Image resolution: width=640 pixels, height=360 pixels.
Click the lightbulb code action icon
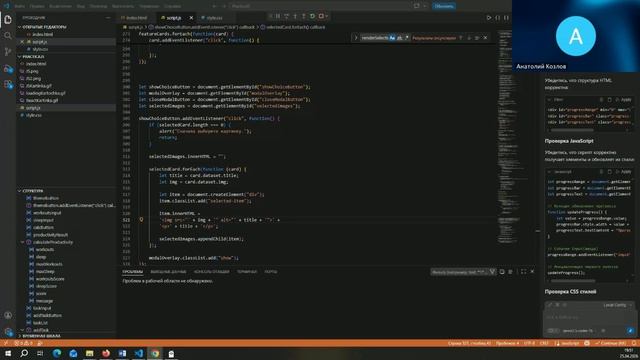(141, 220)
